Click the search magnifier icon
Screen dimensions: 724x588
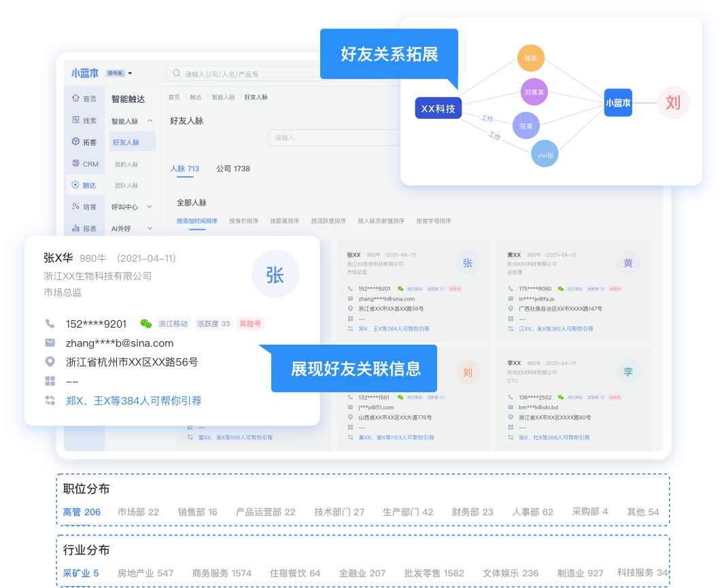(x=176, y=73)
